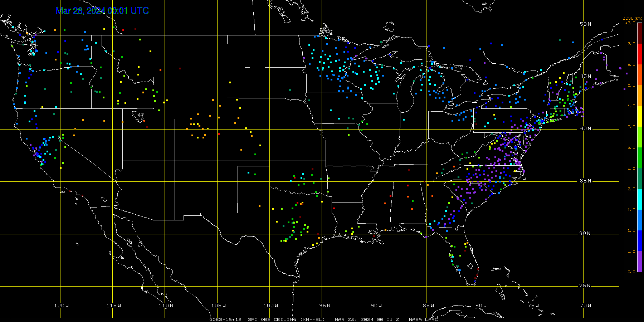Click the 45 N latitude label
Screen dimensions: 644x322
point(586,76)
